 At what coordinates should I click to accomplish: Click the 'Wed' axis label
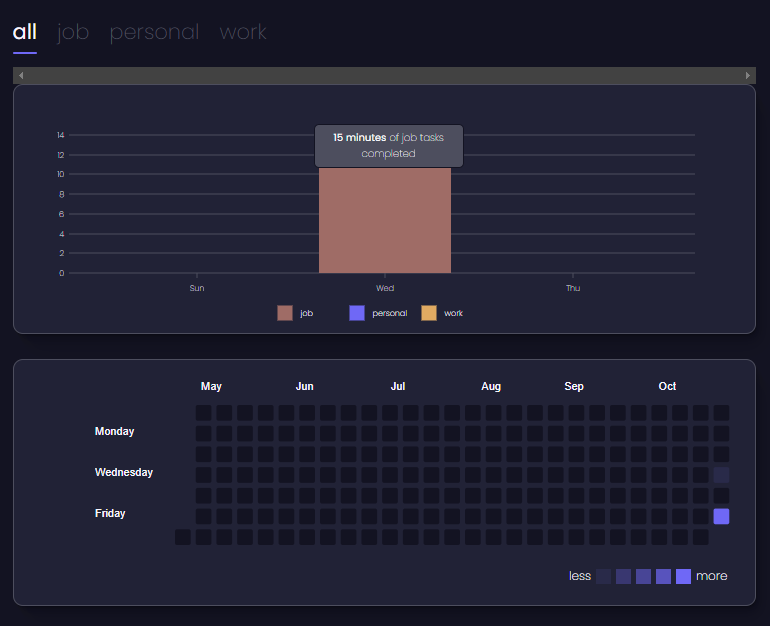point(385,288)
